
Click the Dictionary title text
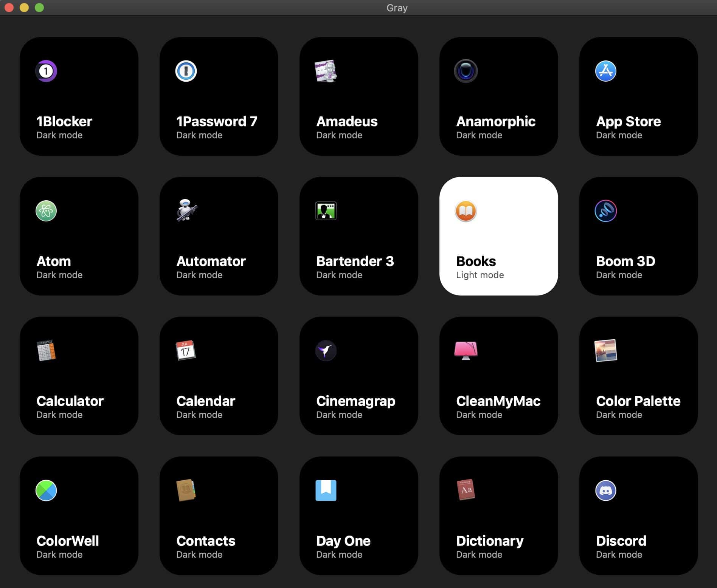(x=490, y=542)
